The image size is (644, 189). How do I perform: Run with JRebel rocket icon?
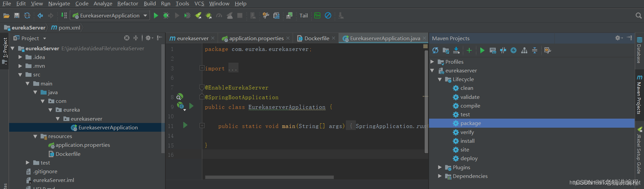pos(198,15)
